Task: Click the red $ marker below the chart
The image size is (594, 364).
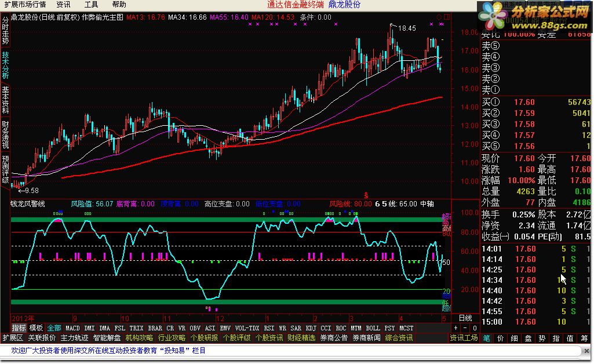Action: point(366,195)
